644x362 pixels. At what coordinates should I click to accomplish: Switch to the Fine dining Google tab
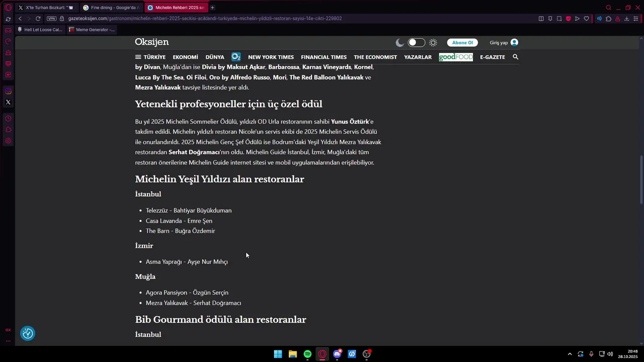coord(111,8)
